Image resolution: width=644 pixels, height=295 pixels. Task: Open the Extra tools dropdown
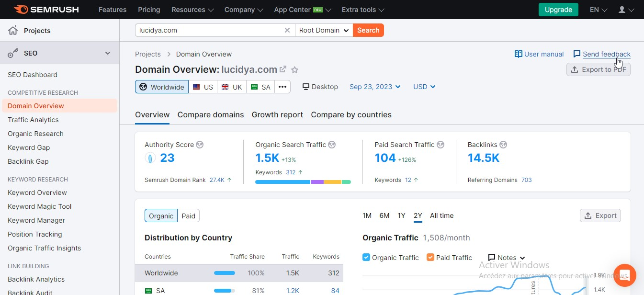[363, 10]
